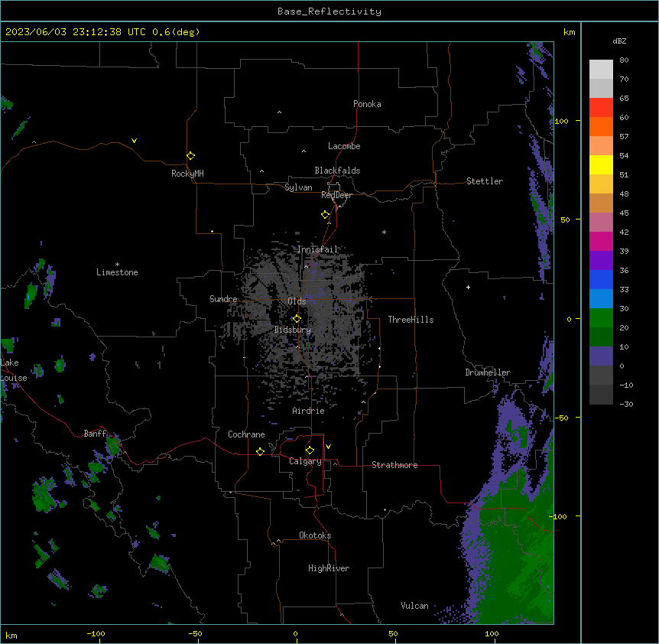Click the Vulcan label
This screenshot has height=644, width=659.
[415, 606]
